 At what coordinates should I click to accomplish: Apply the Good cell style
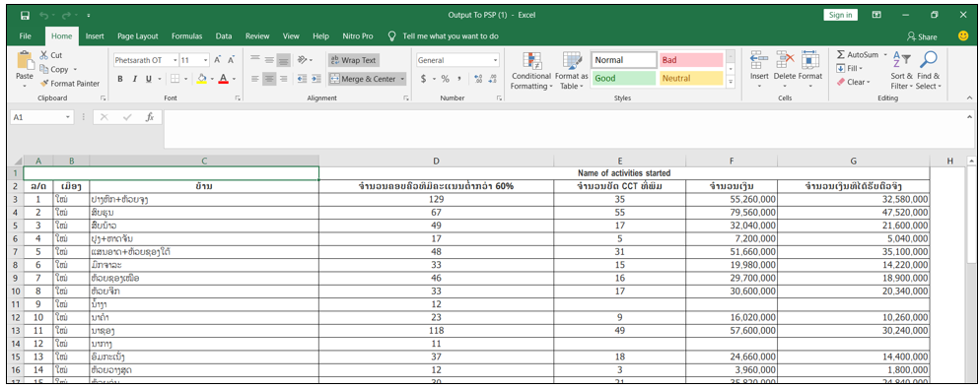click(624, 79)
